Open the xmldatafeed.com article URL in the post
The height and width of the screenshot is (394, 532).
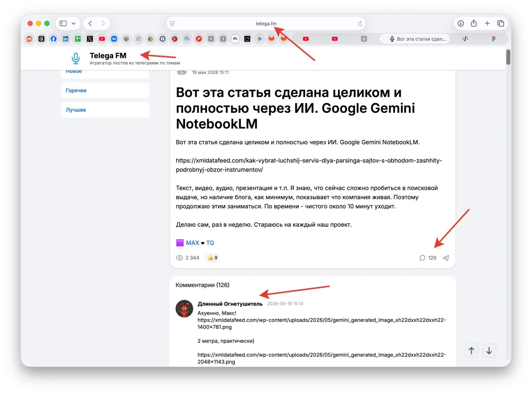coord(308,165)
